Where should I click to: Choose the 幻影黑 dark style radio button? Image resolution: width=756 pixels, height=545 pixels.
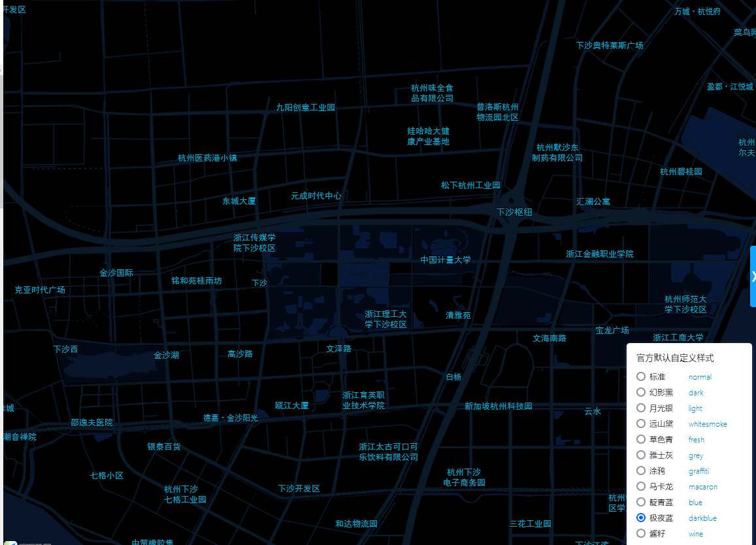click(x=641, y=392)
